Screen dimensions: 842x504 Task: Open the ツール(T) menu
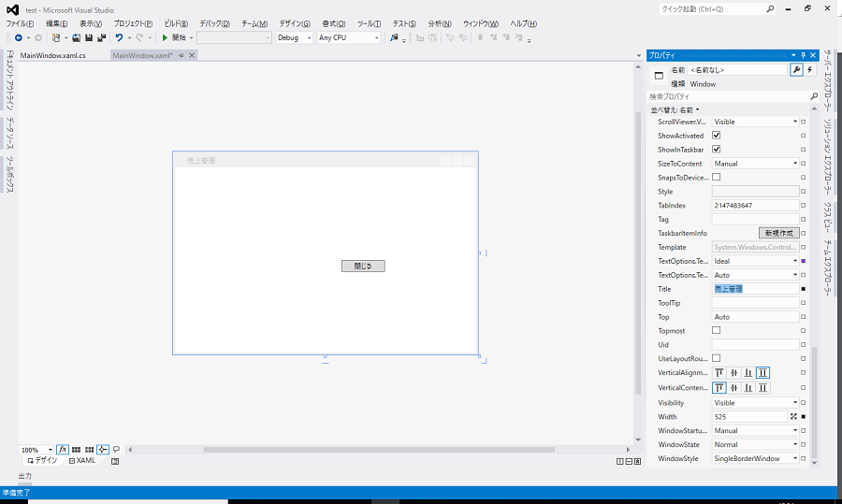pos(370,23)
